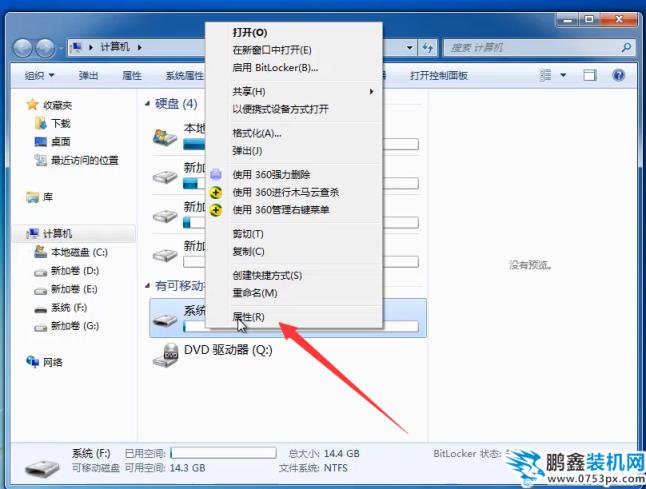Image resolution: width=646 pixels, height=489 pixels.
Task: Select 本地磁盘 (C:) in navigation tree
Action: (x=79, y=252)
